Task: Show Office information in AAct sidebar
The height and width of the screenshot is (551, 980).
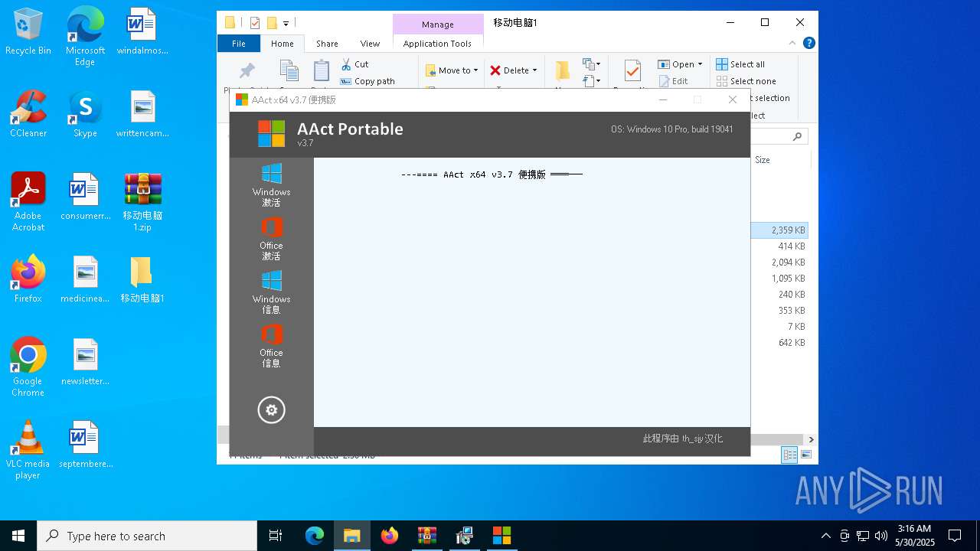Action: coord(271,346)
